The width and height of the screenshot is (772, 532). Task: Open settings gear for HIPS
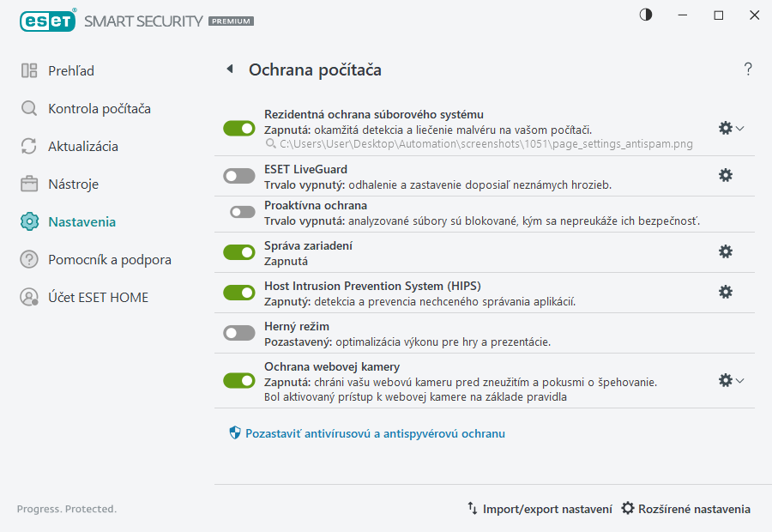tap(726, 292)
